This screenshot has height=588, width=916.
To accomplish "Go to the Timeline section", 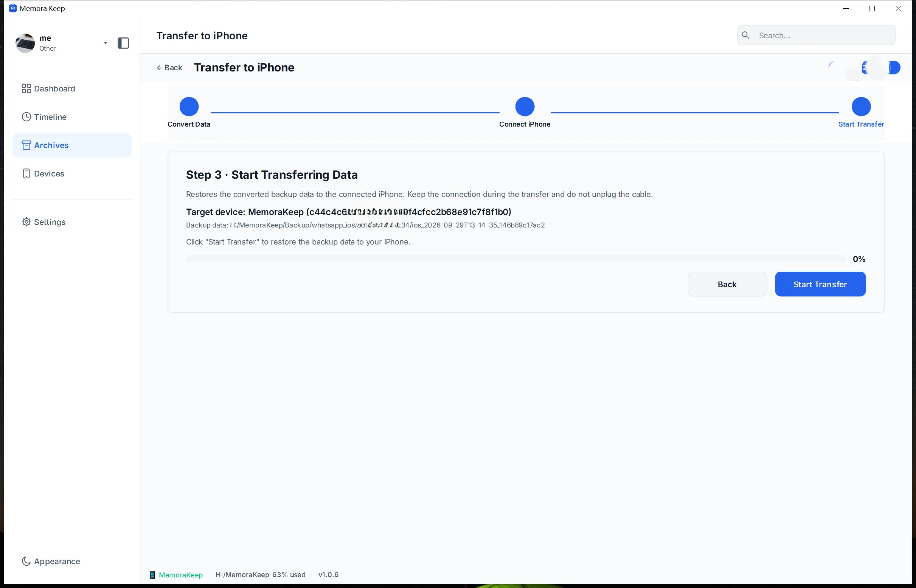I will click(x=72, y=117).
